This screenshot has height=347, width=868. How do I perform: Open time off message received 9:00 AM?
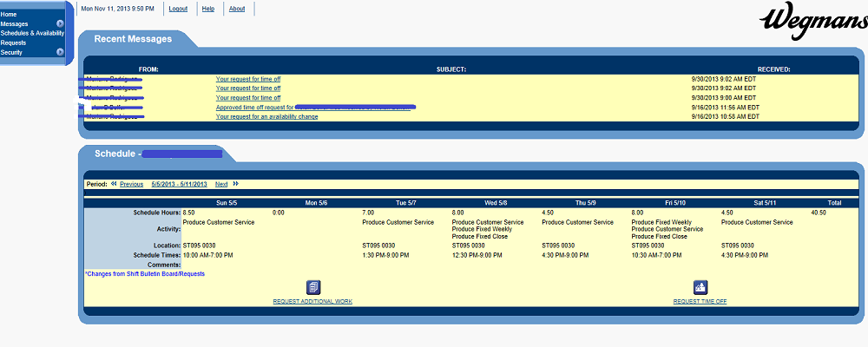pos(248,98)
